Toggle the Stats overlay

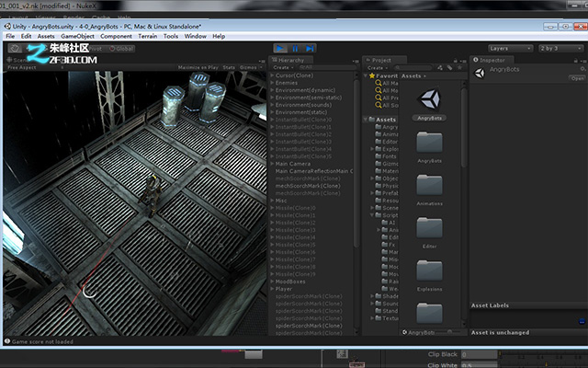click(229, 67)
